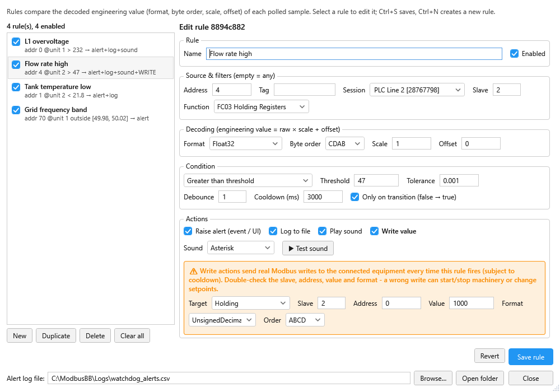Click the Debounce input field
This screenshot has width=560, height=392.
pos(232,197)
